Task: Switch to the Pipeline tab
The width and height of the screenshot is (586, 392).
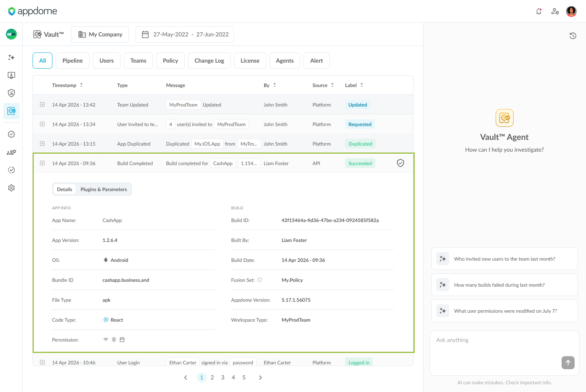Action: [72, 61]
